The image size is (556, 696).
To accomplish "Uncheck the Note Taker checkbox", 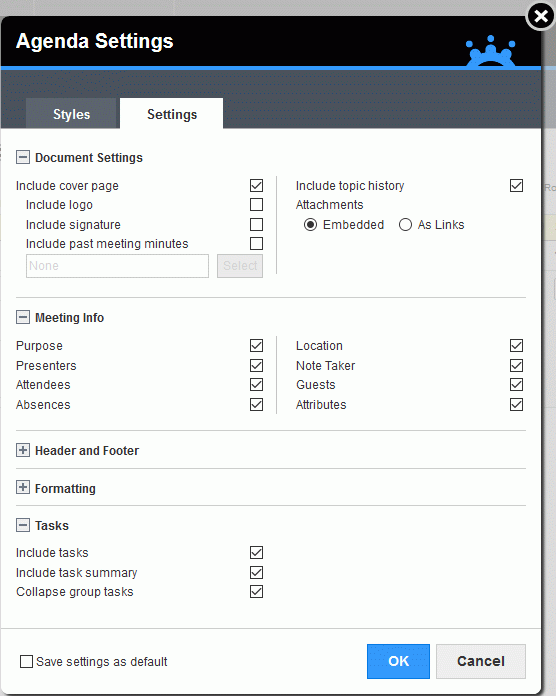I will pyautogui.click(x=517, y=365).
